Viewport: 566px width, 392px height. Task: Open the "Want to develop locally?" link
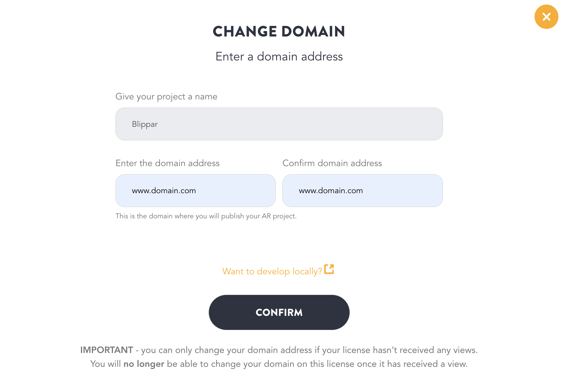pos(272,271)
